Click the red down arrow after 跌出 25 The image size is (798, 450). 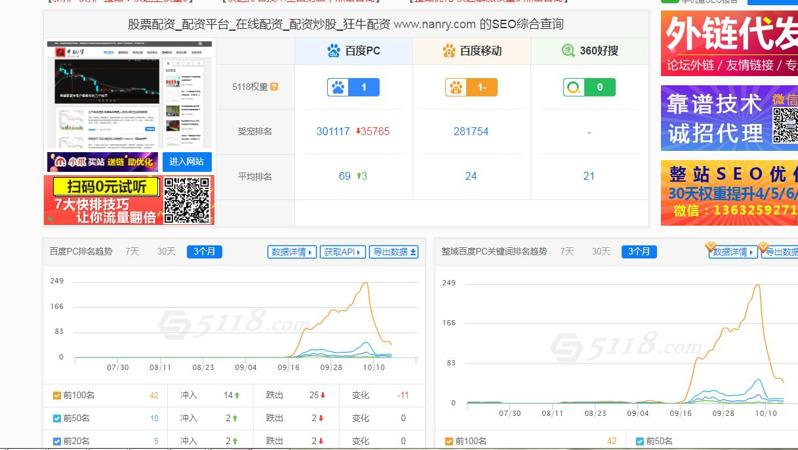(x=323, y=395)
